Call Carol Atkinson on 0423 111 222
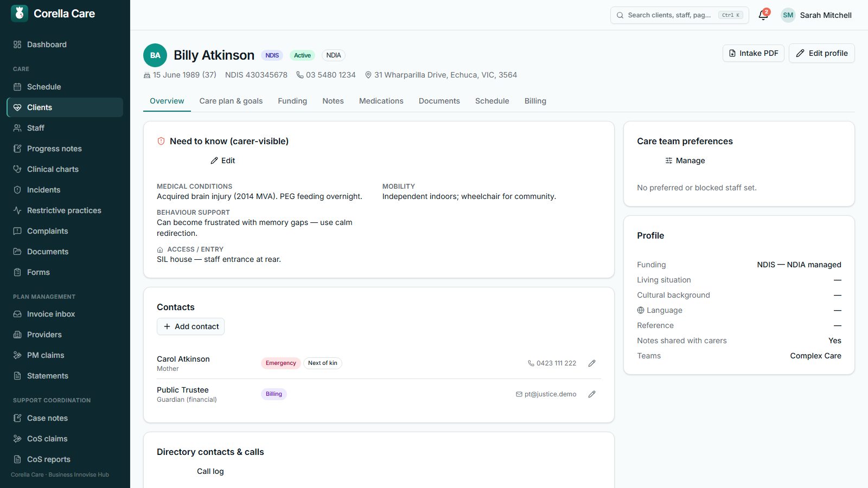 click(552, 363)
